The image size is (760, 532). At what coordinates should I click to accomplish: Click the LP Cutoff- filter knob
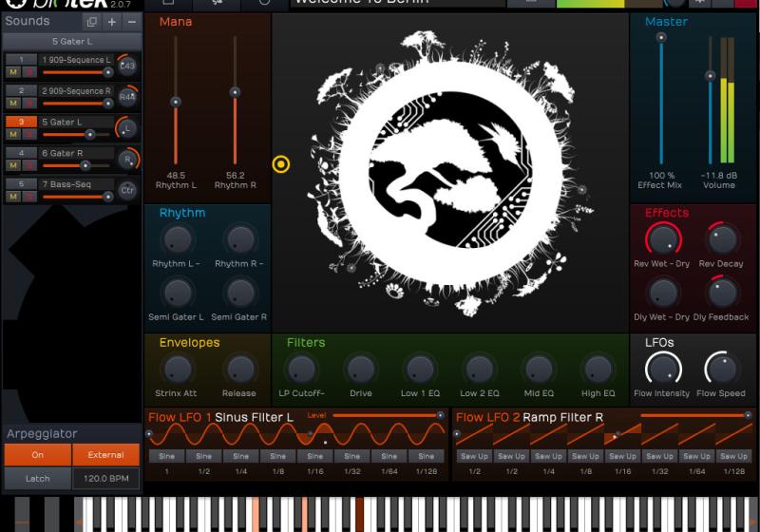(x=301, y=370)
